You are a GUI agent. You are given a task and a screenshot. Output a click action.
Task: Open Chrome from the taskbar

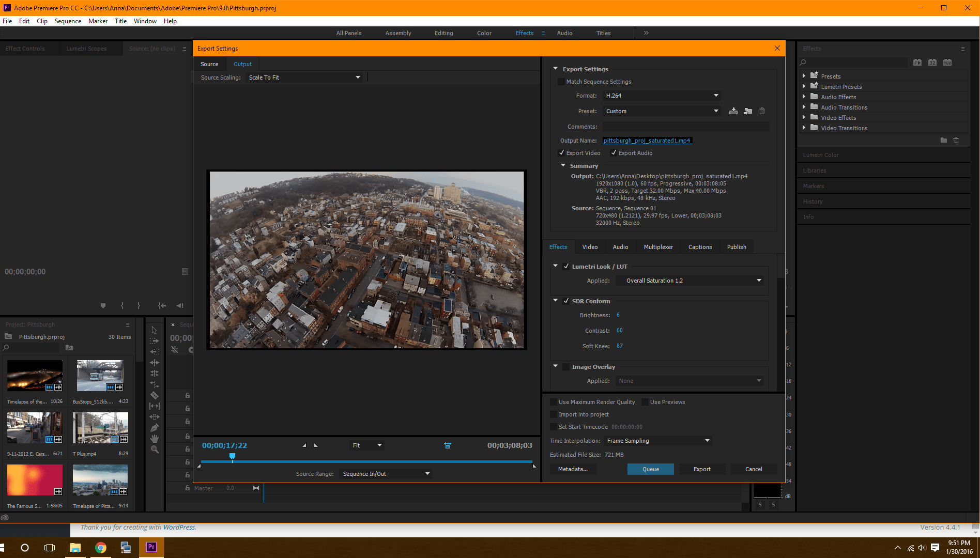coord(101,548)
